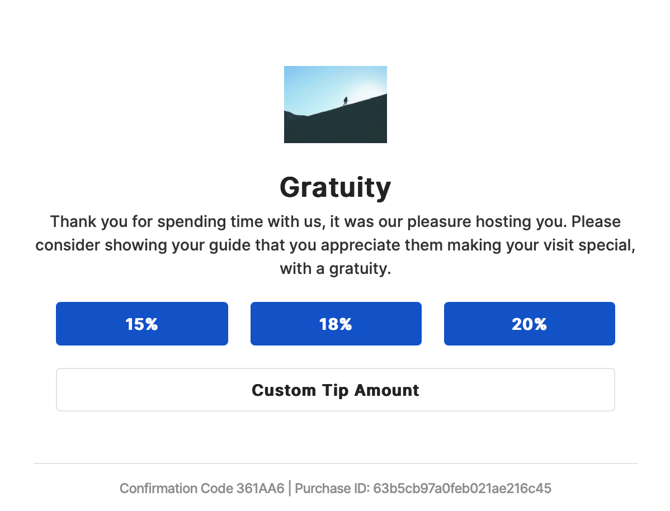Click the horizontal divider above the footer
This screenshot has width=670, height=511.
pyautogui.click(x=335, y=463)
